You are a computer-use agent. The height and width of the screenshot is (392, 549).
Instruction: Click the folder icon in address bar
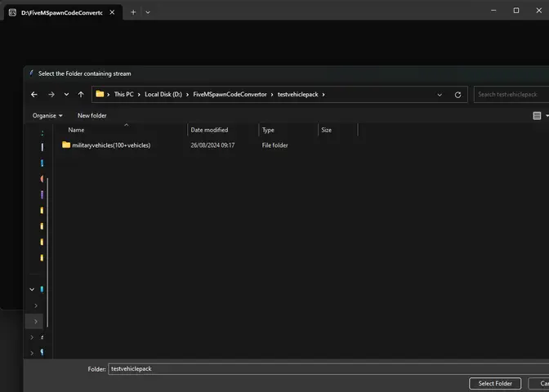coord(100,94)
